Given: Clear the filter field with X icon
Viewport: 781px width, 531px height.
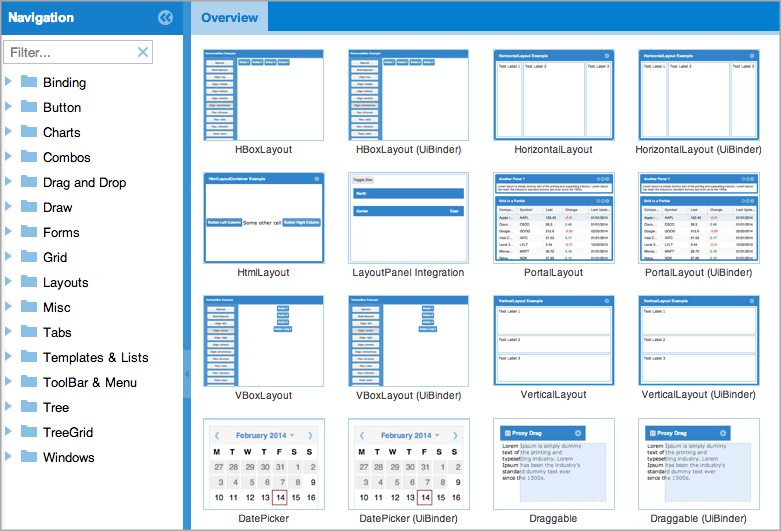Looking at the screenshot, I should click(143, 52).
